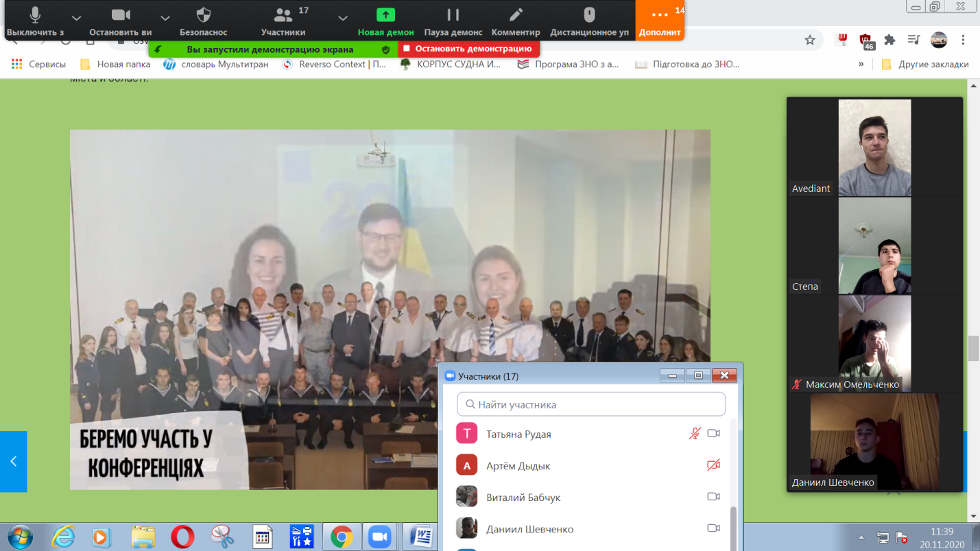Open the Chrome profile avatar

point(939,40)
